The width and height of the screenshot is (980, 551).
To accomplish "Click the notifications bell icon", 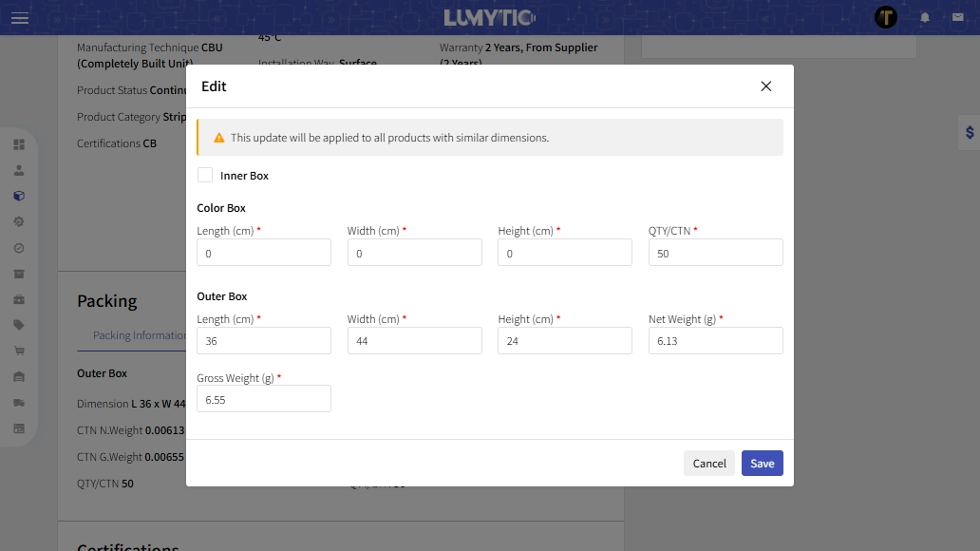I will click(x=925, y=18).
